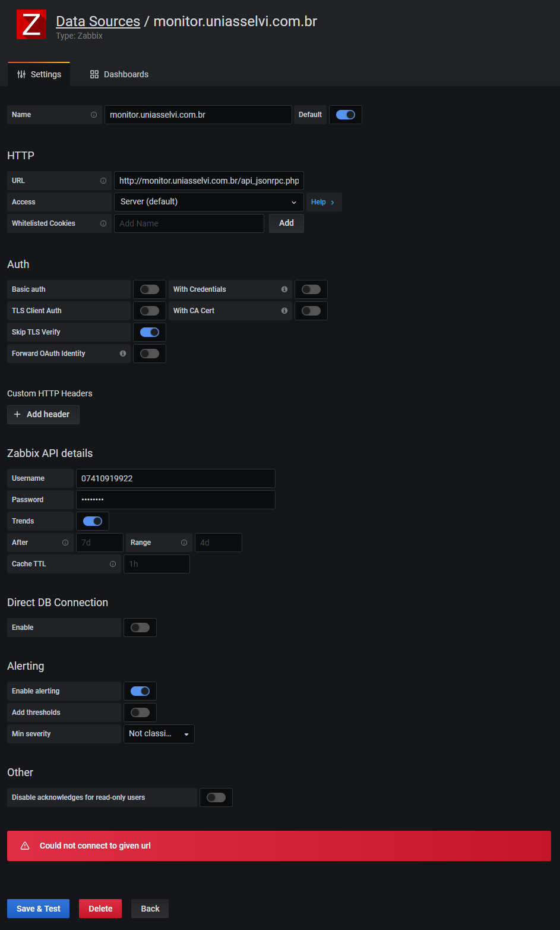
Task: Click the After field info icon
Action: point(65,543)
